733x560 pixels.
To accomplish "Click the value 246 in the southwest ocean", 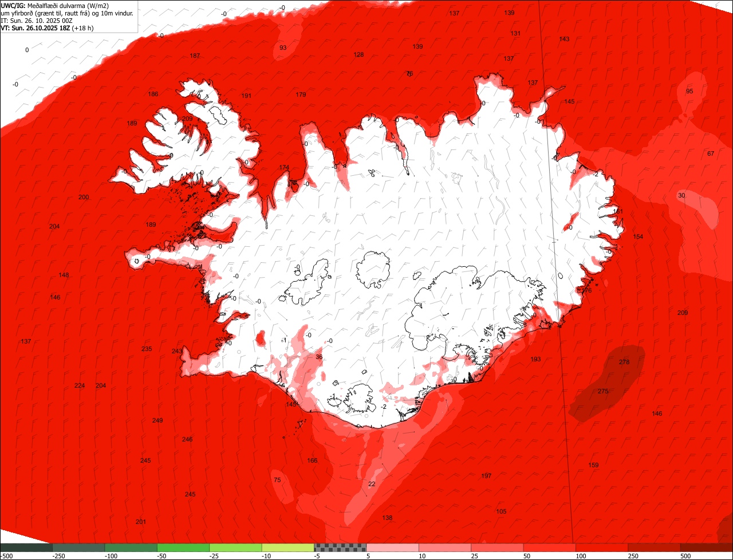I will coord(187,439).
